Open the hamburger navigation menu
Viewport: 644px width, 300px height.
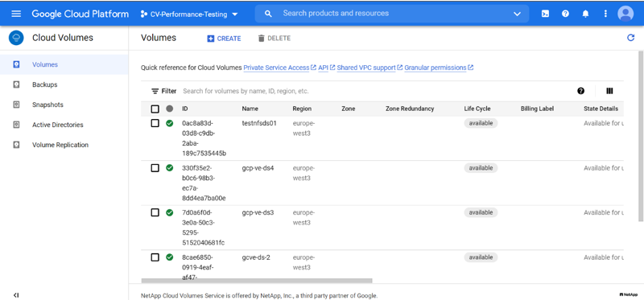[x=16, y=14]
